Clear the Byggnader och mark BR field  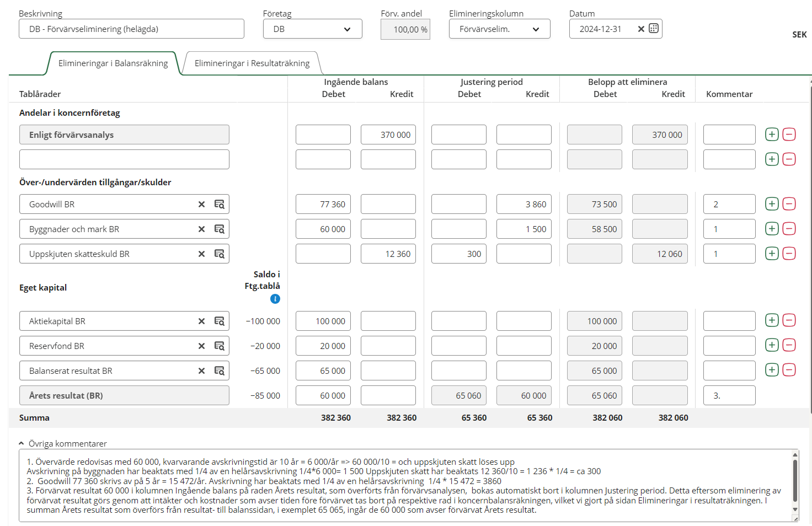(x=201, y=229)
